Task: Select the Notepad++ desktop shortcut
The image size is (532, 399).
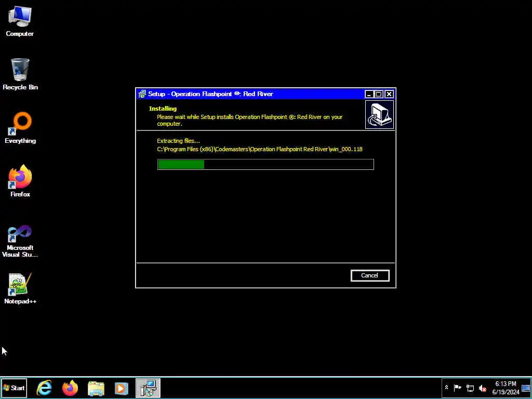Action: (x=20, y=288)
